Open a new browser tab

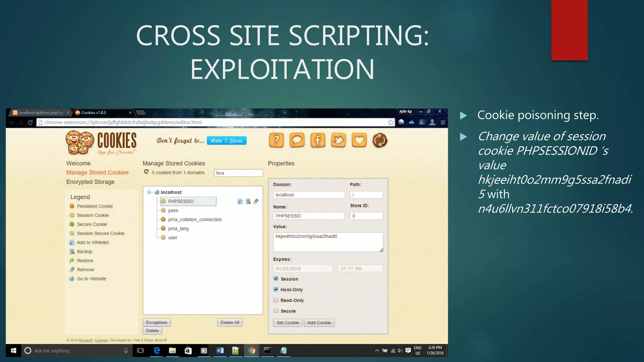click(x=141, y=112)
